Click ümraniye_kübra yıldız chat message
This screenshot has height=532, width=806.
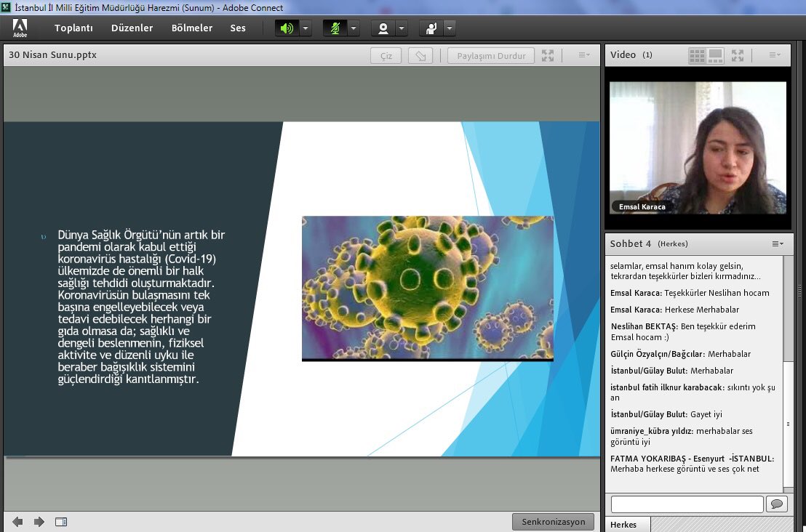682,437
